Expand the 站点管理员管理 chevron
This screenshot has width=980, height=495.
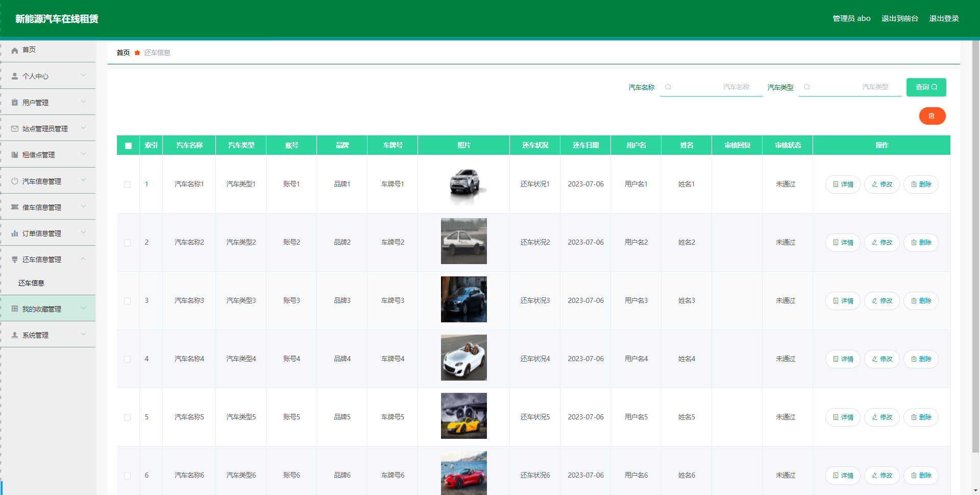pos(83,128)
